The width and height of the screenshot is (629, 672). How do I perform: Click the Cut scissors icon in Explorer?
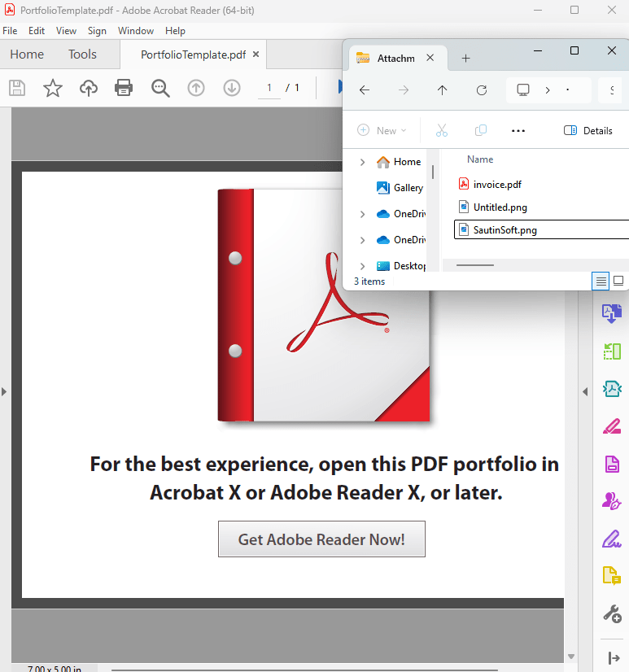[442, 130]
